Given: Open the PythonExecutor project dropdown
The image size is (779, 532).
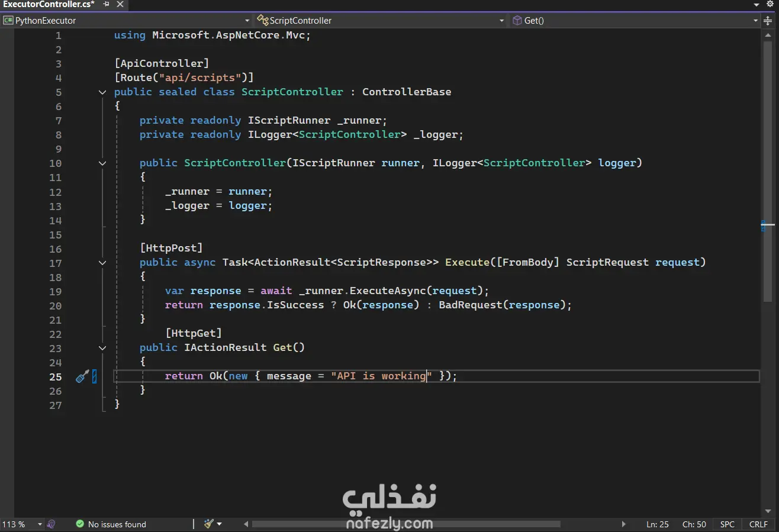Looking at the screenshot, I should [127, 20].
